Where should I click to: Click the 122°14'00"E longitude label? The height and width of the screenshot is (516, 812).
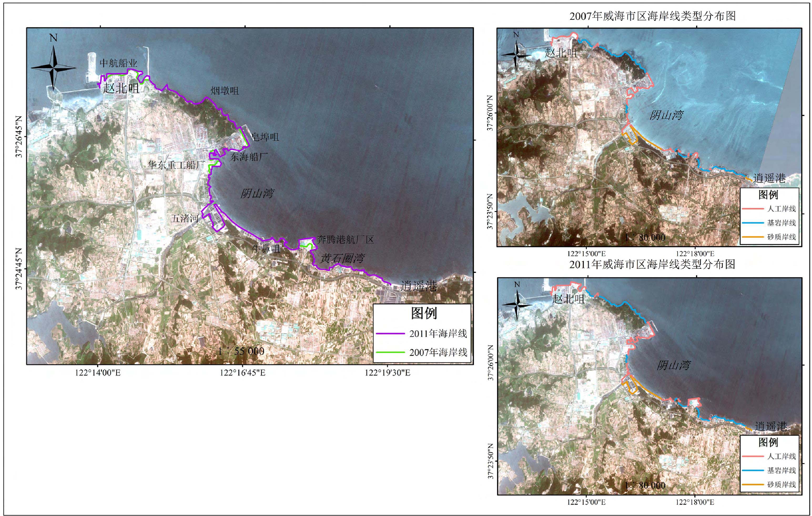98,373
